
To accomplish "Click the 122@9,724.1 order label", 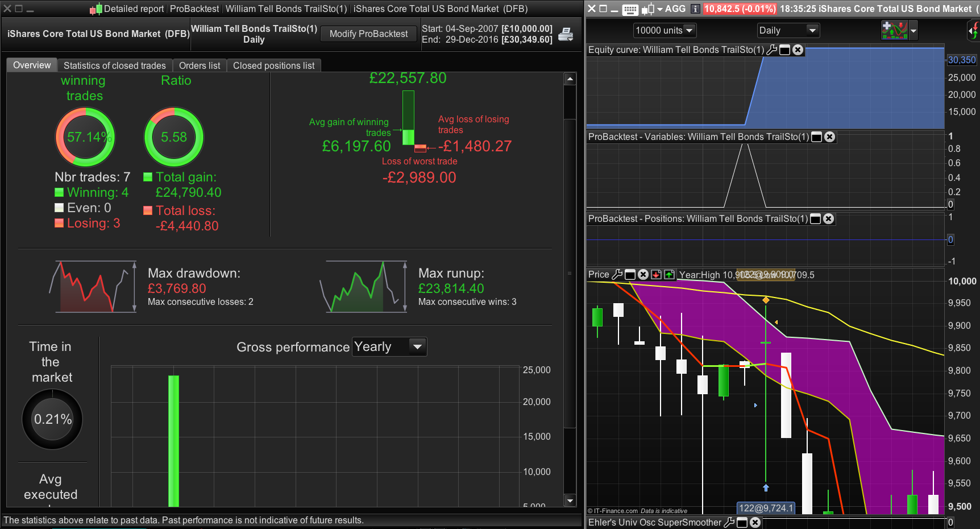I will 766,508.
